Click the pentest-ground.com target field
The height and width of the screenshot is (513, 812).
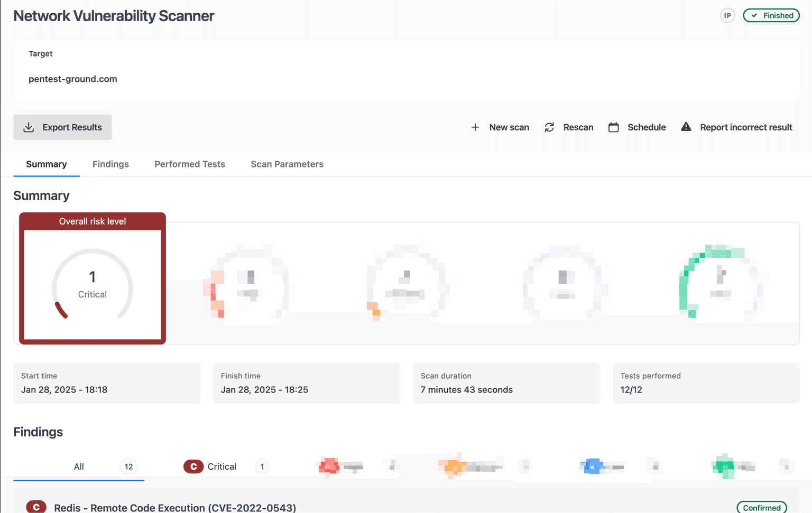[73, 79]
